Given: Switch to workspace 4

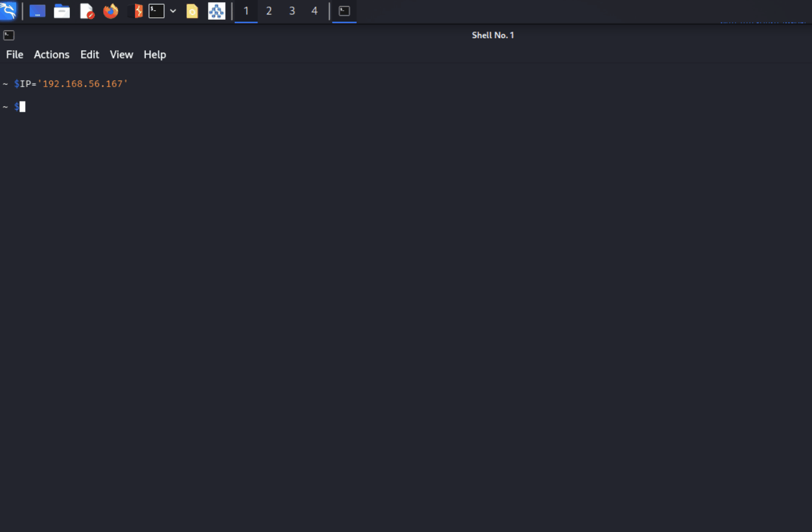Looking at the screenshot, I should 314,11.
